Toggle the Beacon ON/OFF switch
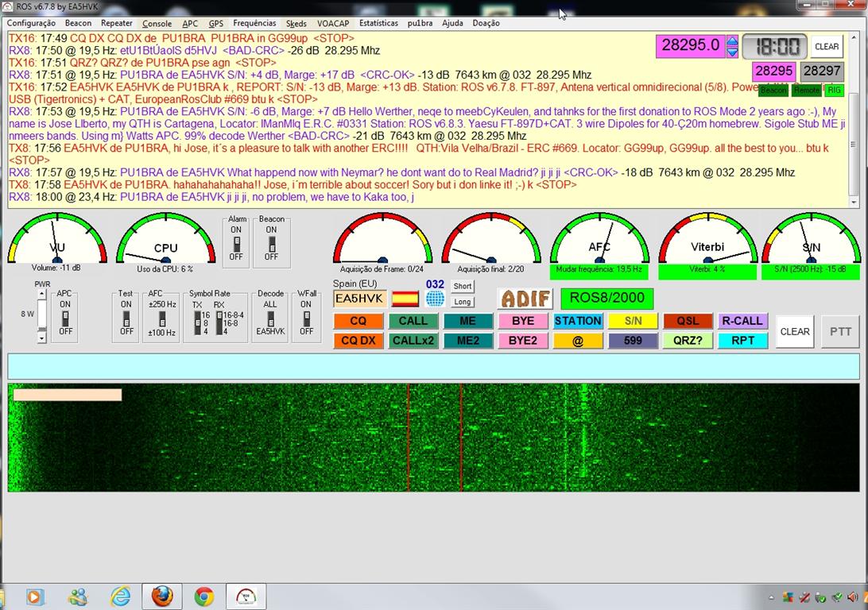This screenshot has width=868, height=610. [x=272, y=244]
